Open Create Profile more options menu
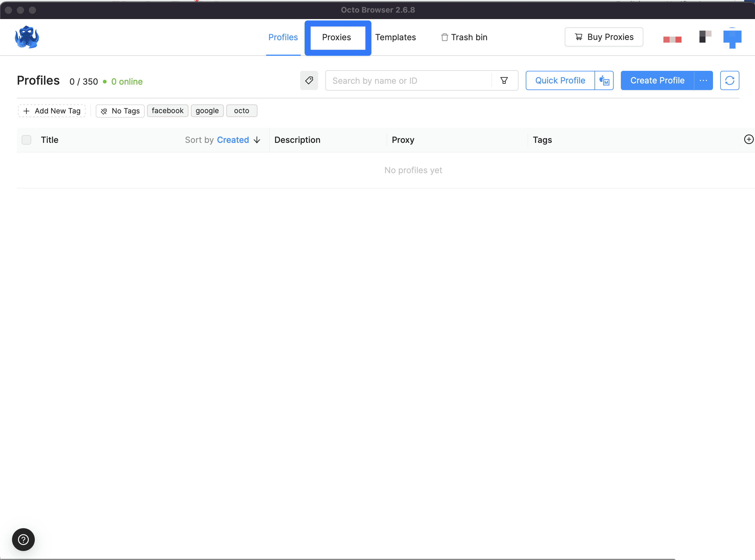 703,80
